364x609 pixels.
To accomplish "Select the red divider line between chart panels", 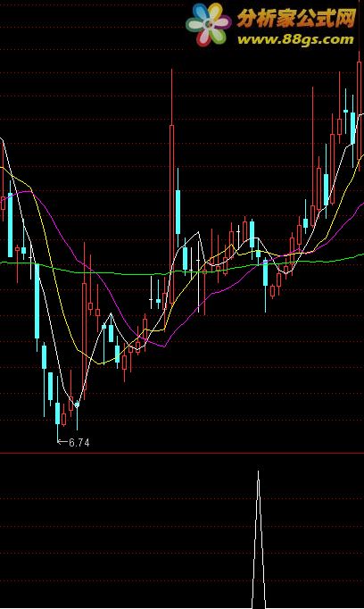I will click(x=182, y=453).
